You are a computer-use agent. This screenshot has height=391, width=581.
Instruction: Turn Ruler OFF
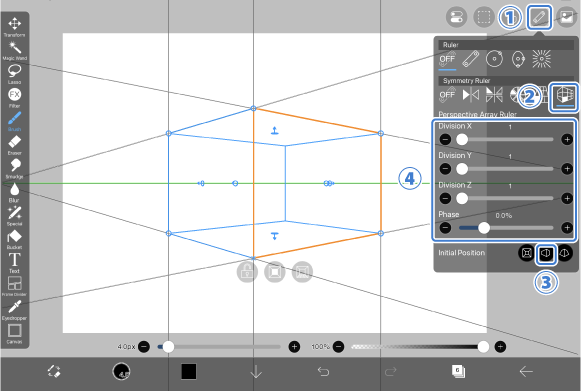pos(447,59)
